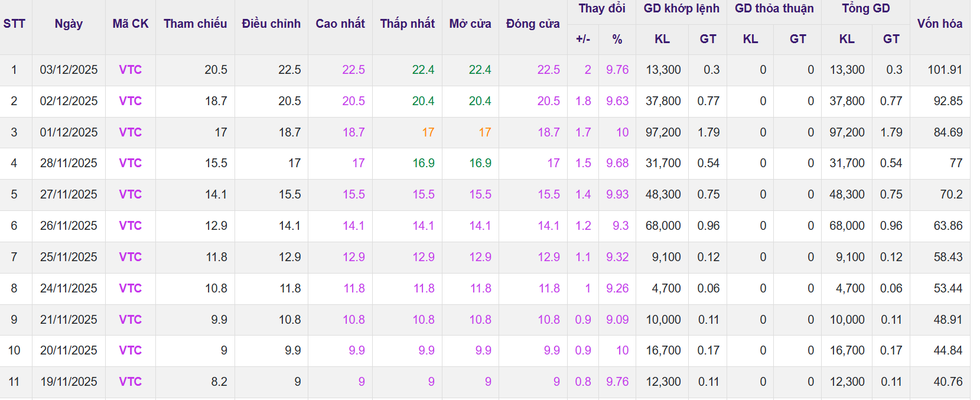Click the Mã CK column header
Image resolution: width=980 pixels, height=400 pixels.
click(x=130, y=24)
